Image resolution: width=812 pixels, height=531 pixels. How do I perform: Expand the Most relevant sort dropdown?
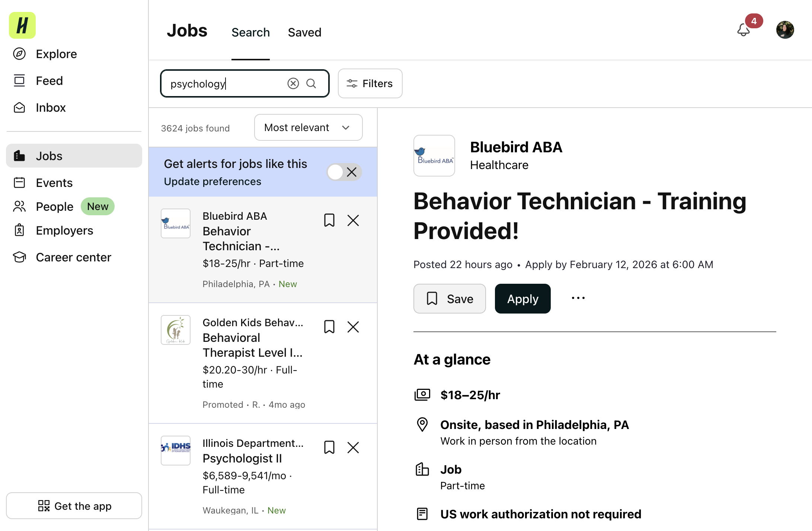point(309,128)
